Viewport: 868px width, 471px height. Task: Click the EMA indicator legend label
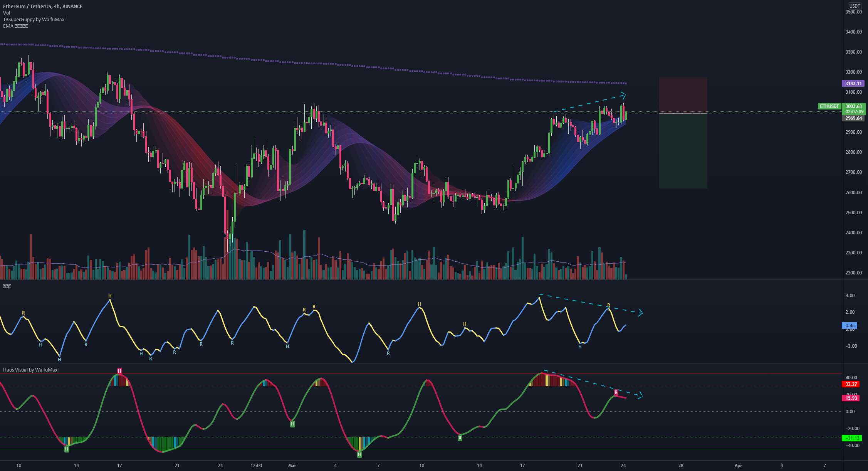point(15,26)
